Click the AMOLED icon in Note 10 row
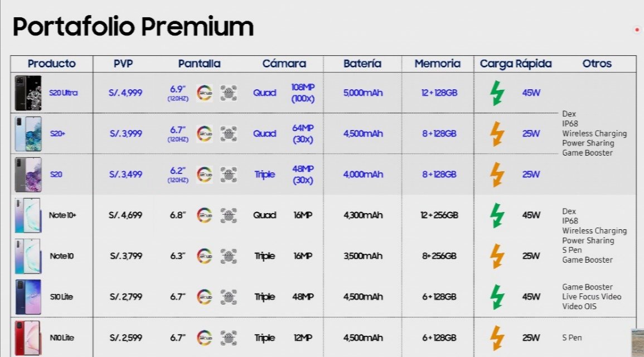Screen dimensions: 644x357 click(x=204, y=256)
